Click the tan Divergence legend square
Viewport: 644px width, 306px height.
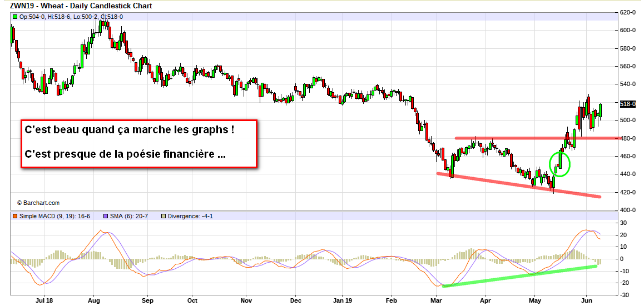click(x=164, y=215)
